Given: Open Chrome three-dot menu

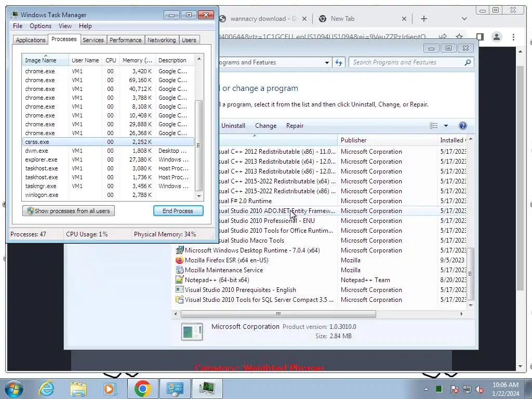Looking at the screenshot, I should 514,37.
